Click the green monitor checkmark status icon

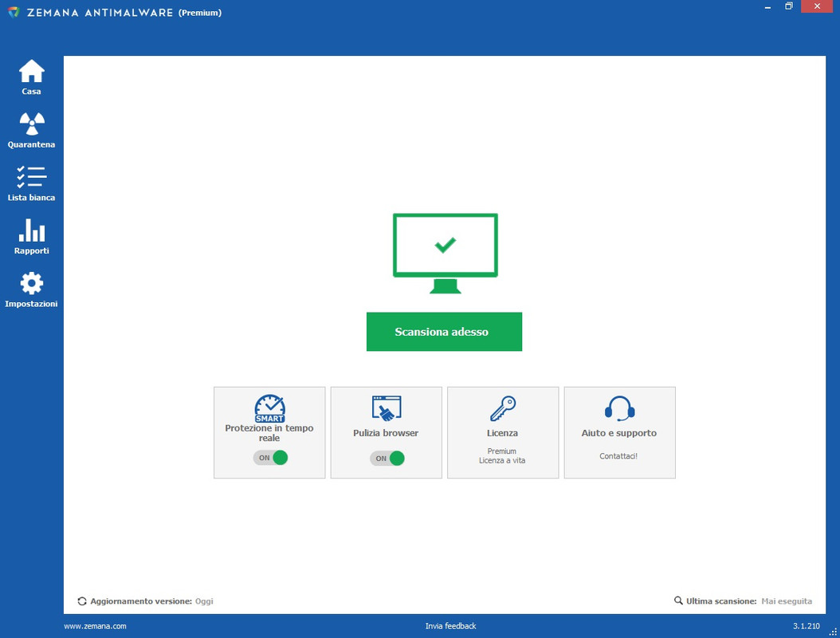(446, 253)
